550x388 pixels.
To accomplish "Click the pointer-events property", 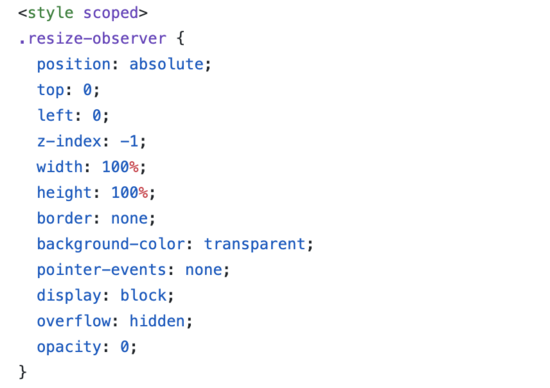I will [101, 270].
